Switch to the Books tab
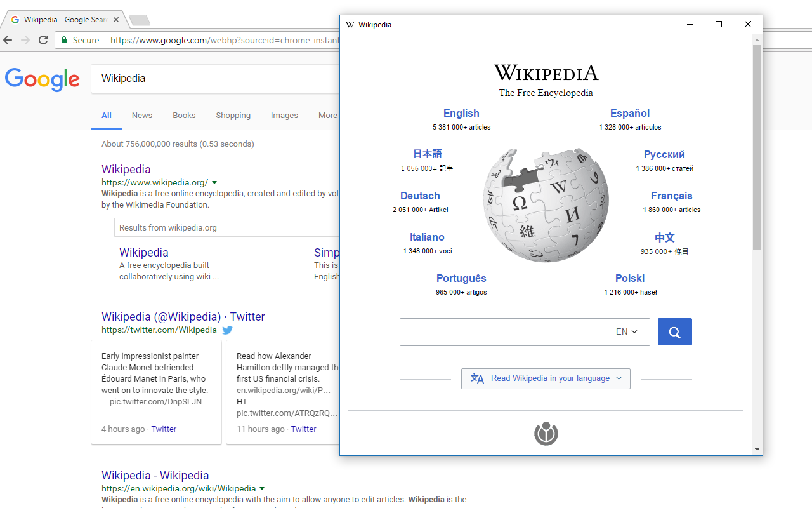The height and width of the screenshot is (508, 812). click(184, 116)
